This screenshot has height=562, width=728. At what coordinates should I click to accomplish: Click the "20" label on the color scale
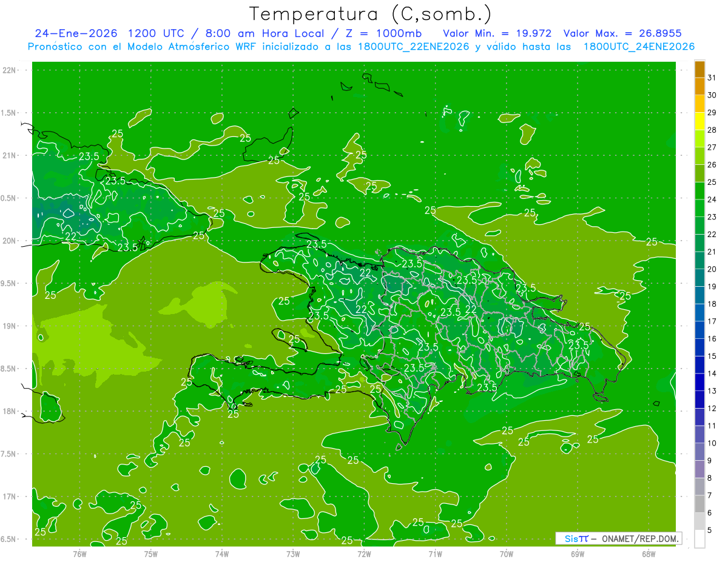point(712,269)
